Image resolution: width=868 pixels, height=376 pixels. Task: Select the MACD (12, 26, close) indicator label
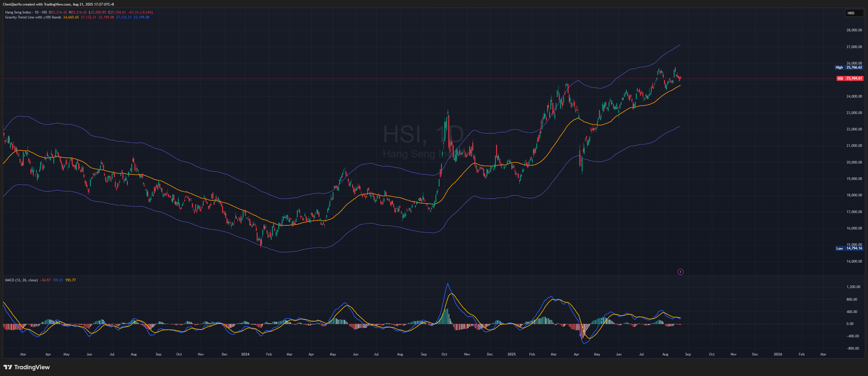21,280
